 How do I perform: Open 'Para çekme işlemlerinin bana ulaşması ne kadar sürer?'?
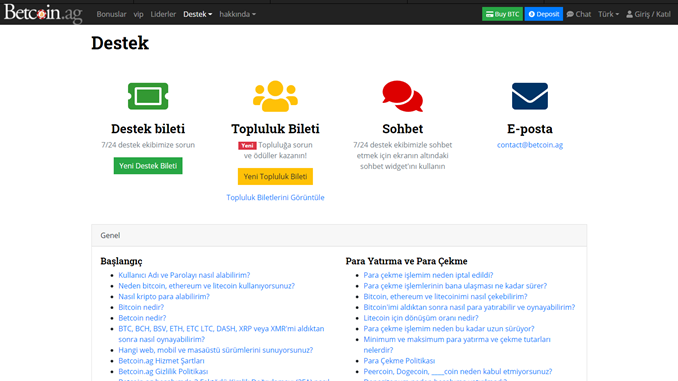click(455, 286)
